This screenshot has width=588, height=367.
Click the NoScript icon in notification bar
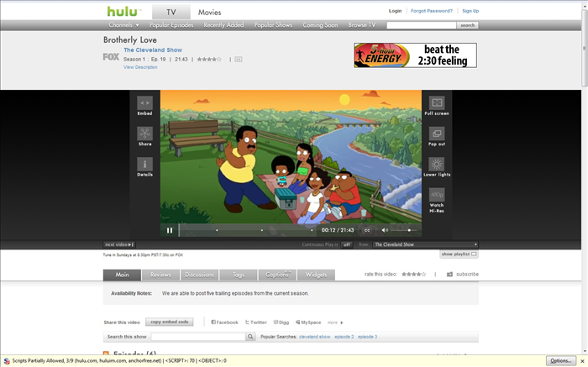click(x=7, y=361)
